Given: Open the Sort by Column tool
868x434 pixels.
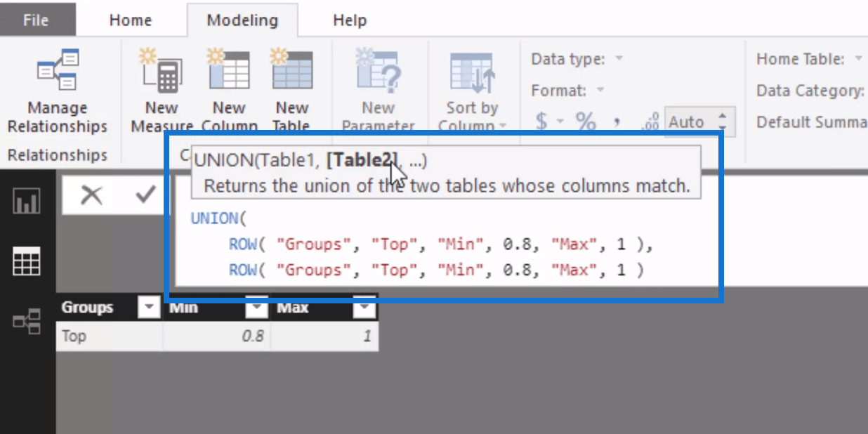Looking at the screenshot, I should pyautogui.click(x=472, y=90).
